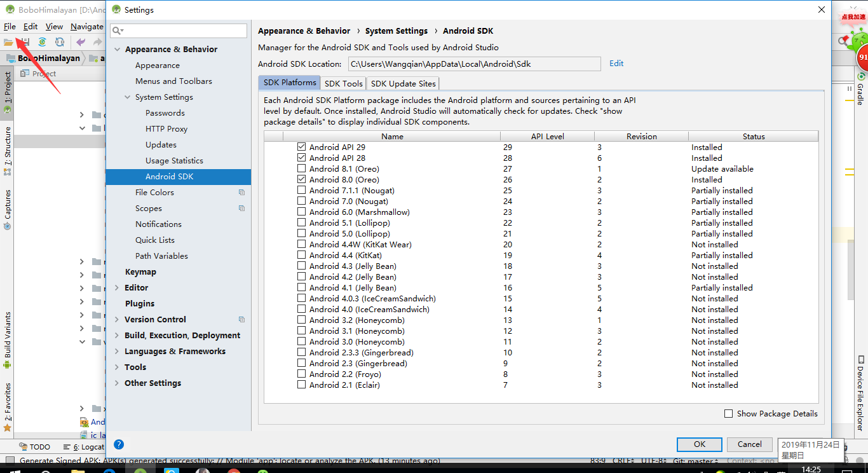This screenshot has height=473, width=868.
Task: Click the Save All floppy icon
Action: 24,42
